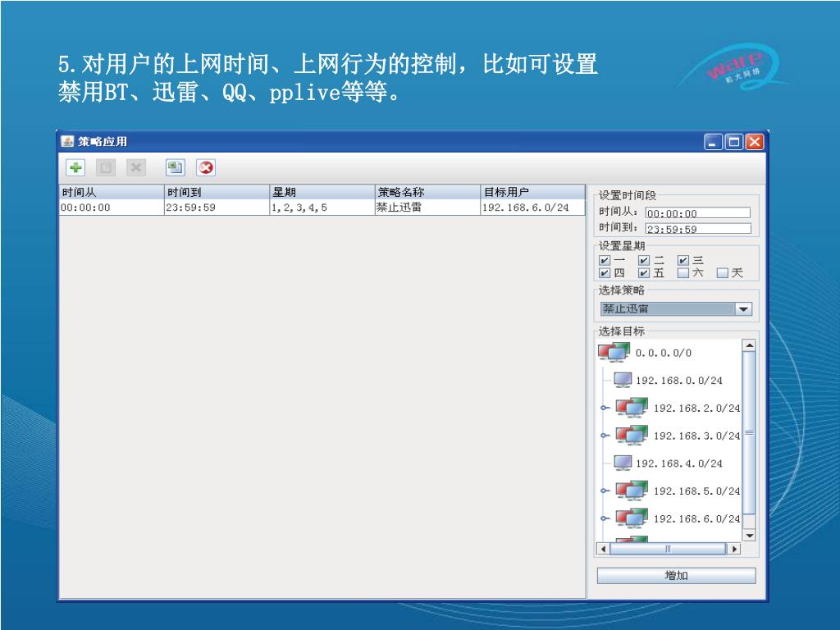Uncheck the 四 (Thursday) checkbox
This screenshot has height=630, width=840.
click(x=605, y=273)
